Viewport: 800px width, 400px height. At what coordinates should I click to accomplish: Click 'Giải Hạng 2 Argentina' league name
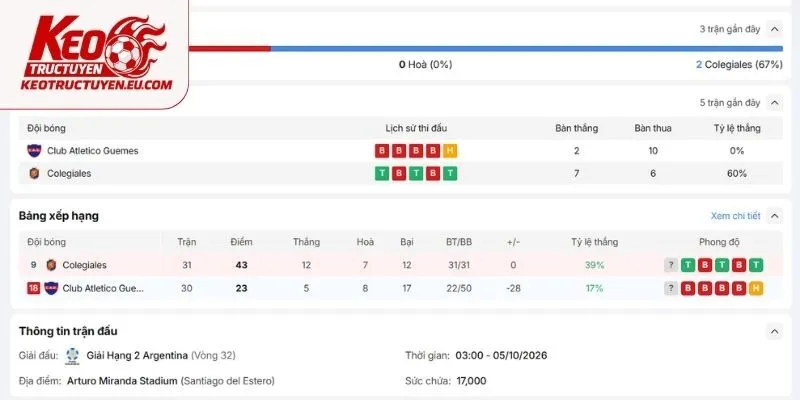(x=137, y=356)
